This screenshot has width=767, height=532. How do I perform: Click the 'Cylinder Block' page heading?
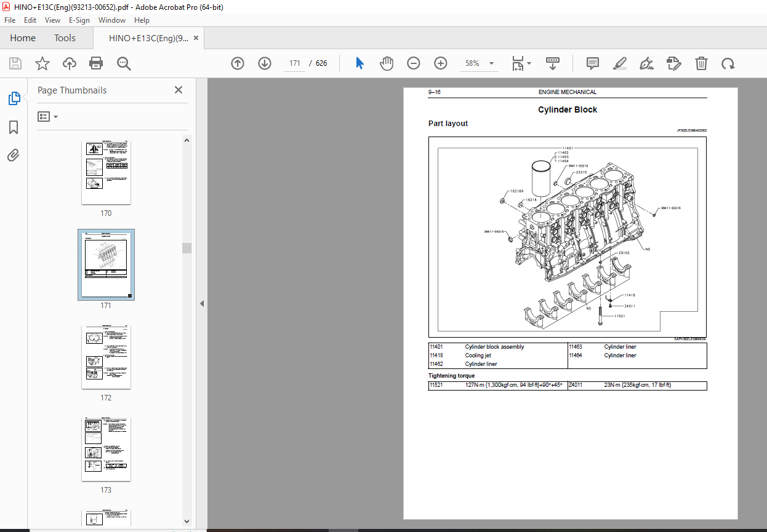pos(568,109)
